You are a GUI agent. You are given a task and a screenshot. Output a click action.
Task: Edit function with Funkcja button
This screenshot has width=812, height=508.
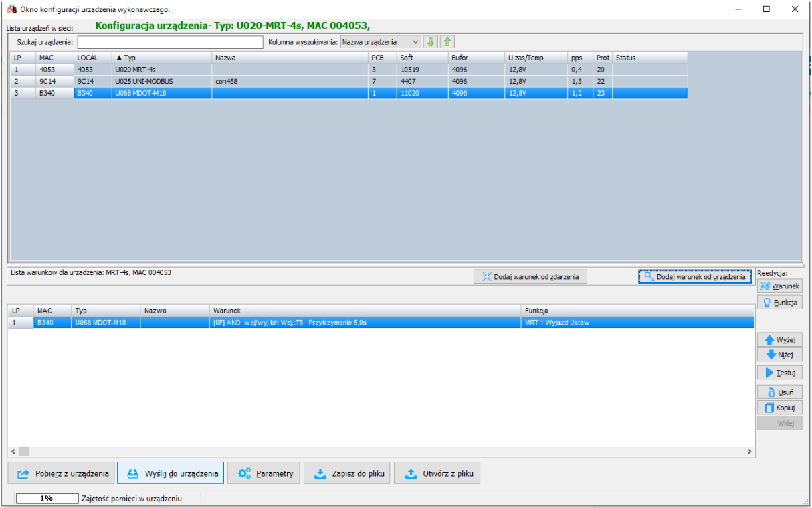[779, 303]
